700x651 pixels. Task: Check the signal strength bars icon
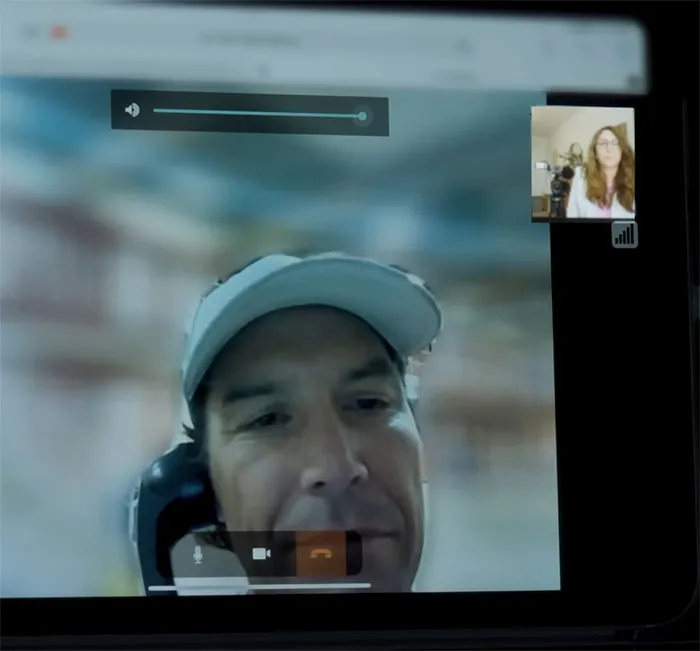(625, 234)
